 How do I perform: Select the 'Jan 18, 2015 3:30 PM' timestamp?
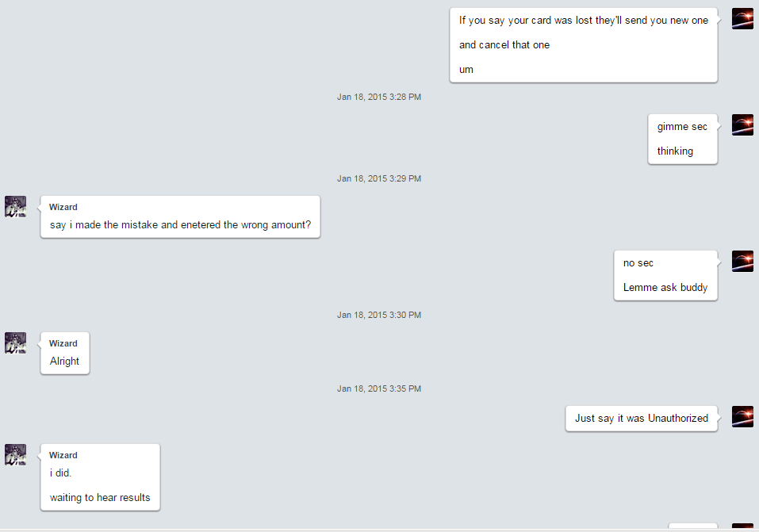tap(379, 315)
